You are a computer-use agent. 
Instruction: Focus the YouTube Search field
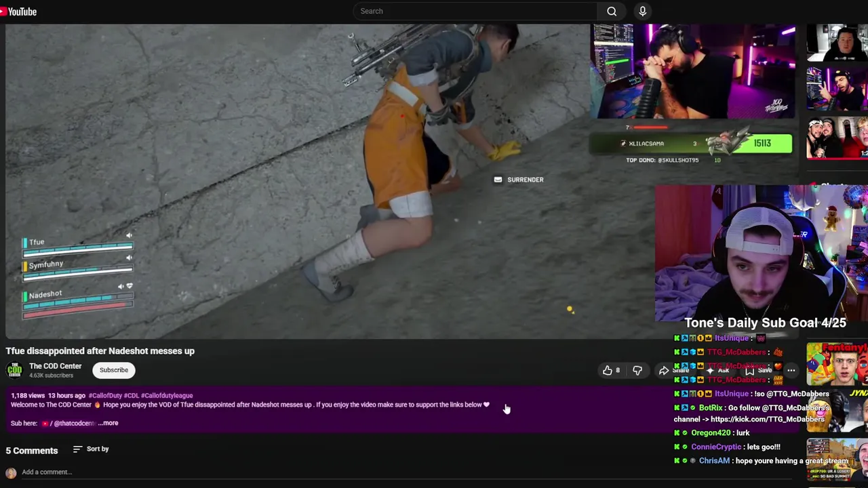click(x=475, y=11)
